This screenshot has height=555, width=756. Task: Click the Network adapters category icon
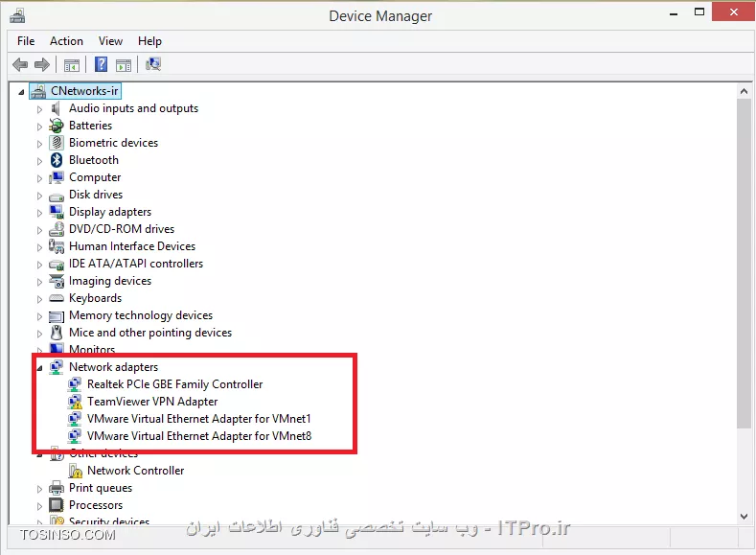point(57,367)
